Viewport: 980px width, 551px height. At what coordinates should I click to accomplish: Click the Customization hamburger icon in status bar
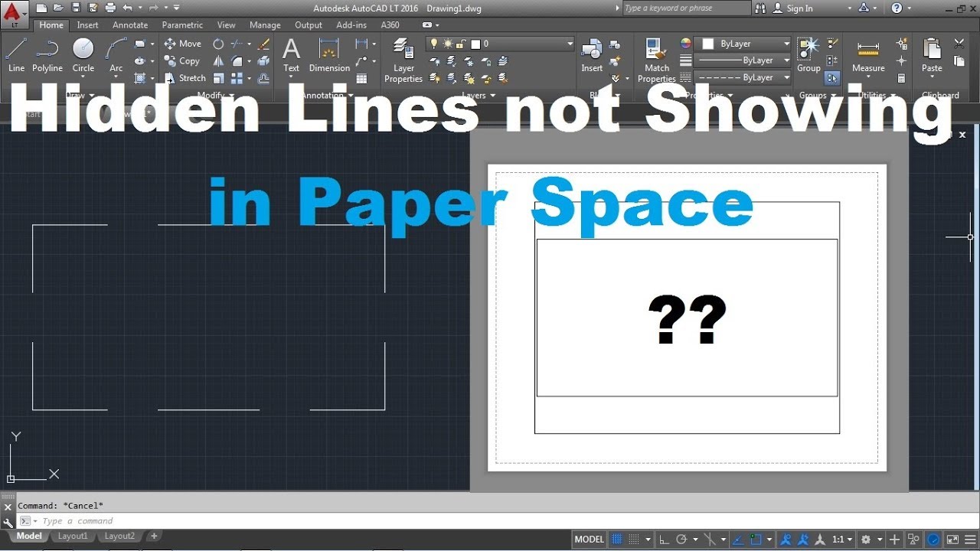tap(969, 539)
